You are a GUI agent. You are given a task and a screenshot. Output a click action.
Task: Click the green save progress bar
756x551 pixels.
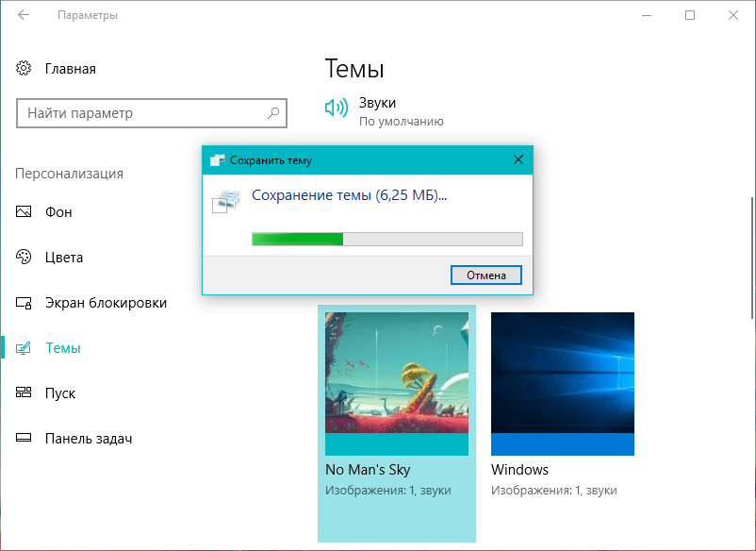pyautogui.click(x=387, y=239)
